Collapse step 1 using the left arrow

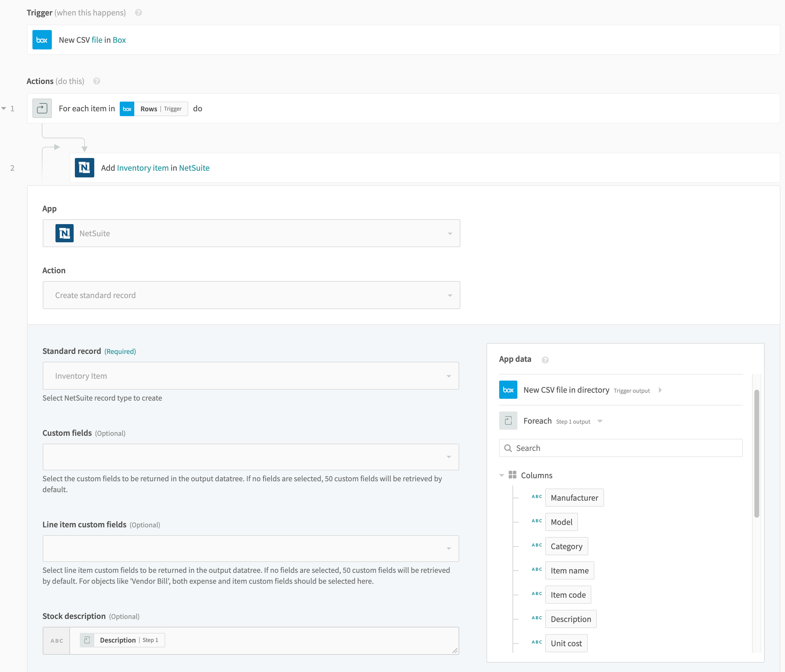click(4, 108)
